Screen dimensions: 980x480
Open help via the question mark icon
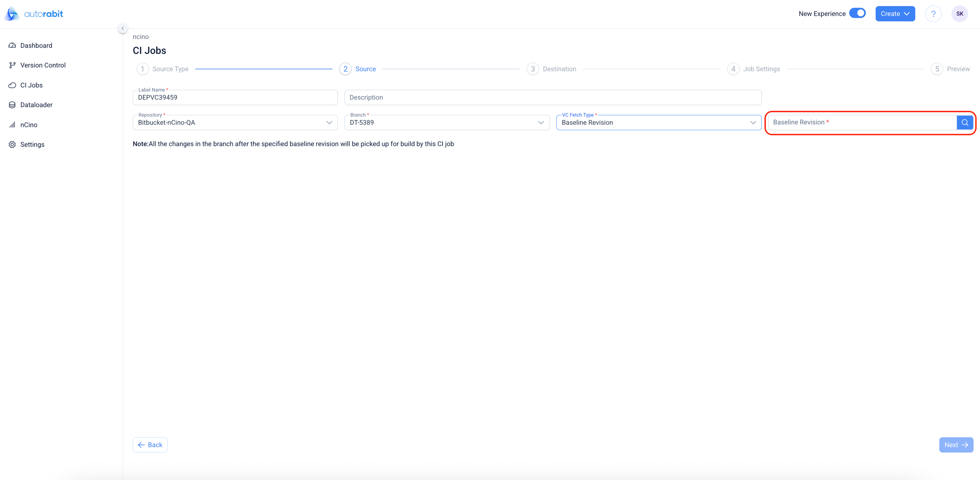[x=933, y=14]
